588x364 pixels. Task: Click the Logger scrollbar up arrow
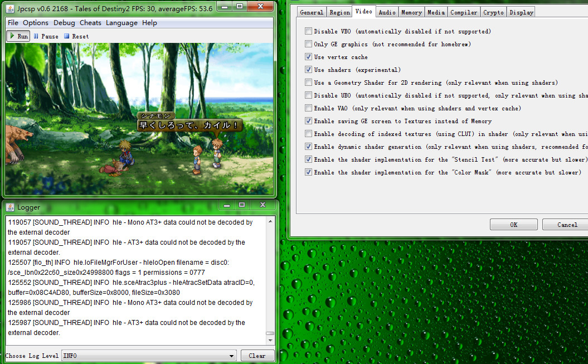tap(270, 221)
